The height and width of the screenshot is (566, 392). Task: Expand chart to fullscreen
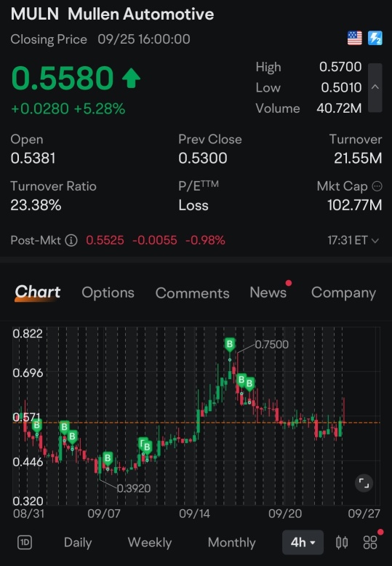point(364,483)
